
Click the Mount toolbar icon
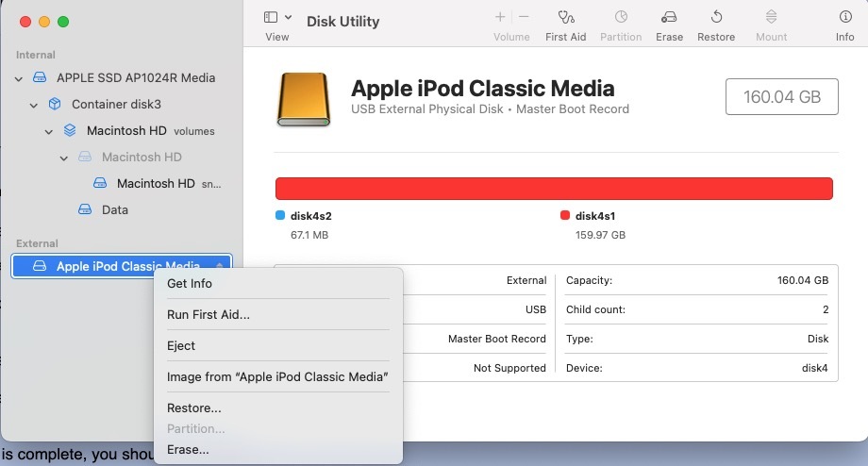point(771,18)
